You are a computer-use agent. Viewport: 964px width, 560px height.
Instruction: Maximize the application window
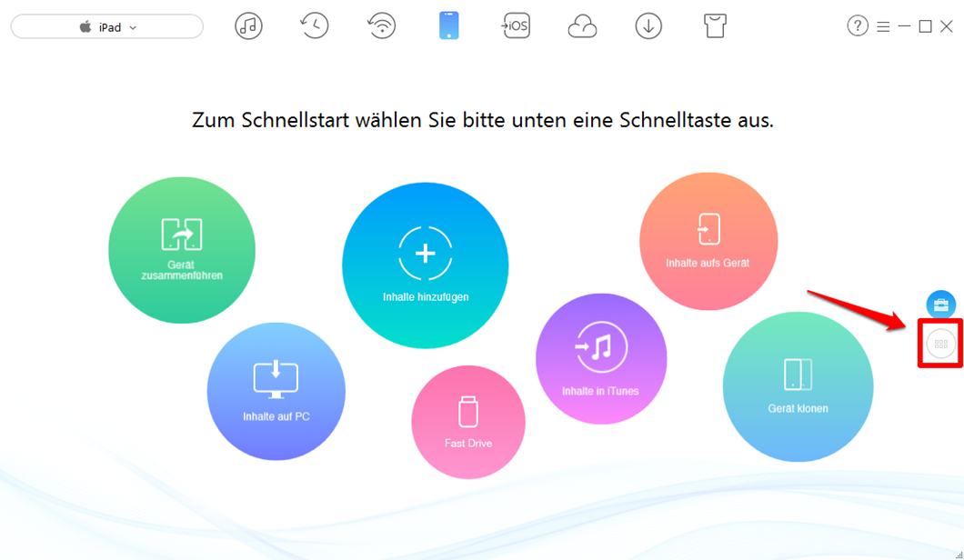click(925, 26)
